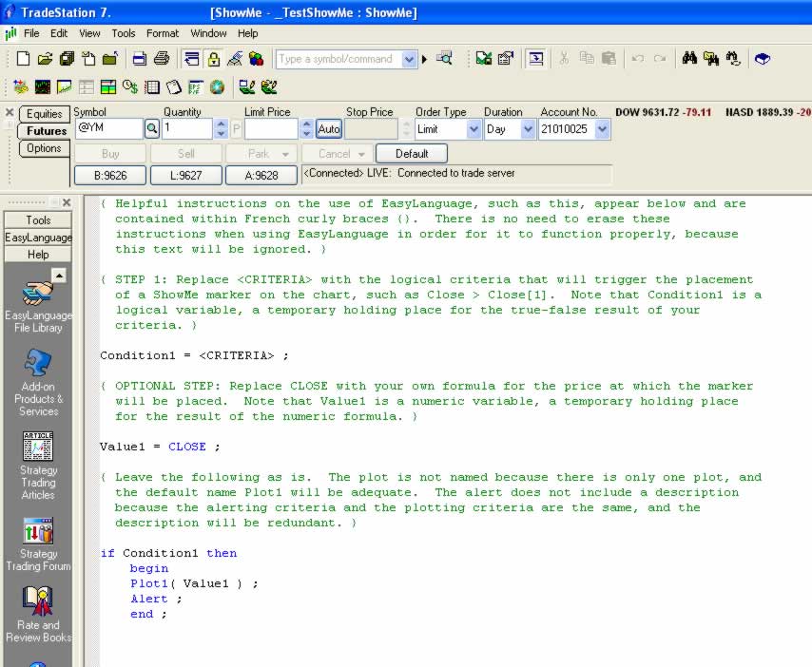Click the symbol lookup button beside @YM
Image resolution: width=812 pixels, height=667 pixels.
[x=152, y=129]
